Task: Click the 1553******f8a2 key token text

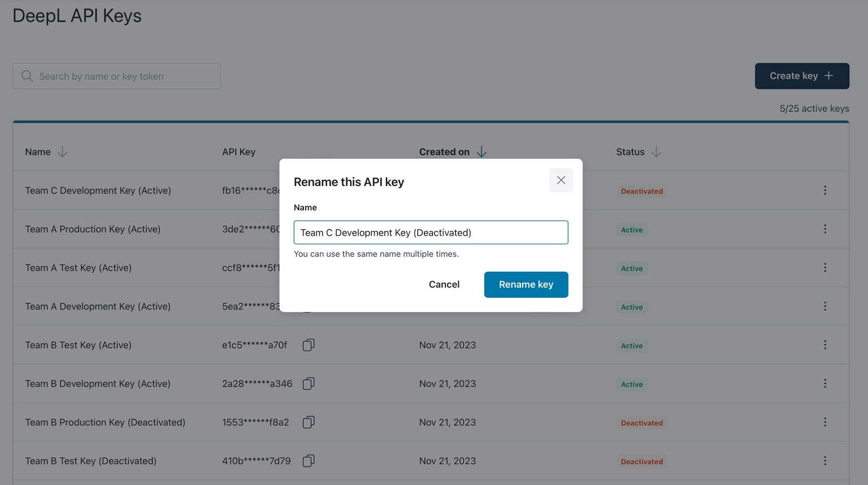Action: [x=255, y=422]
